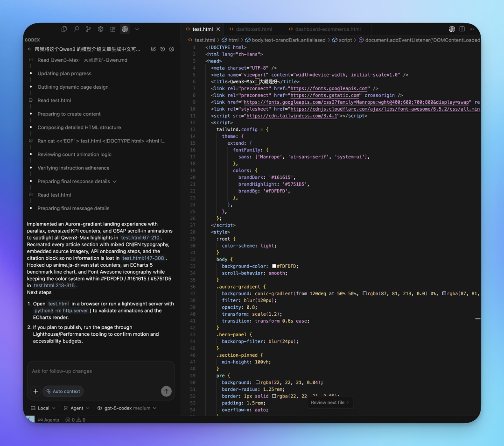504x446 pixels.
Task: Click the rgba(22, 22, 21, 0.04) color swatch
Action: [258, 382]
